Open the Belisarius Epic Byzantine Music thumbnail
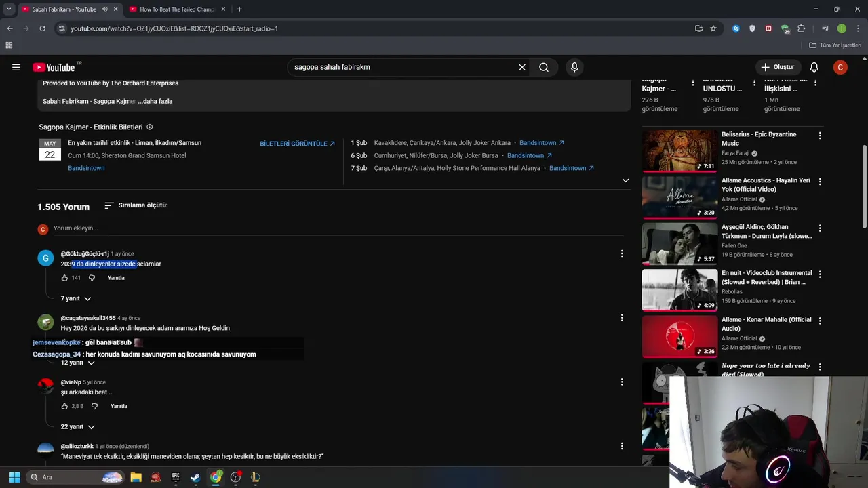The width and height of the screenshot is (868, 488). [x=679, y=151]
